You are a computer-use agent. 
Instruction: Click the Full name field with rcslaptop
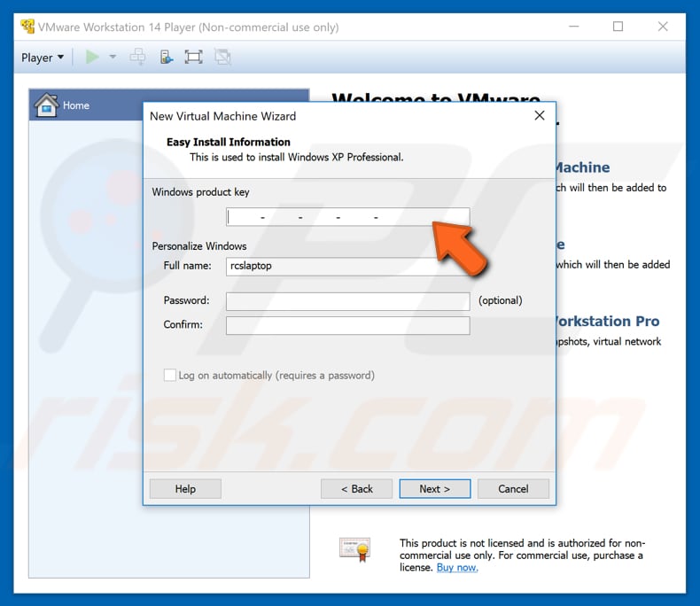347,267
